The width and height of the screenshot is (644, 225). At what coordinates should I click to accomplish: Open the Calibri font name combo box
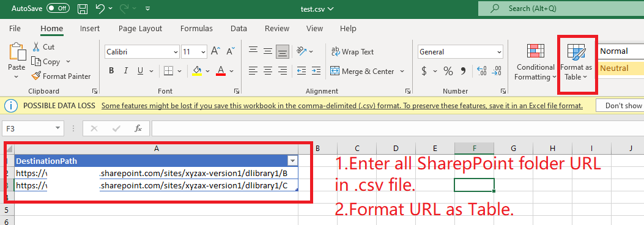tap(142, 52)
